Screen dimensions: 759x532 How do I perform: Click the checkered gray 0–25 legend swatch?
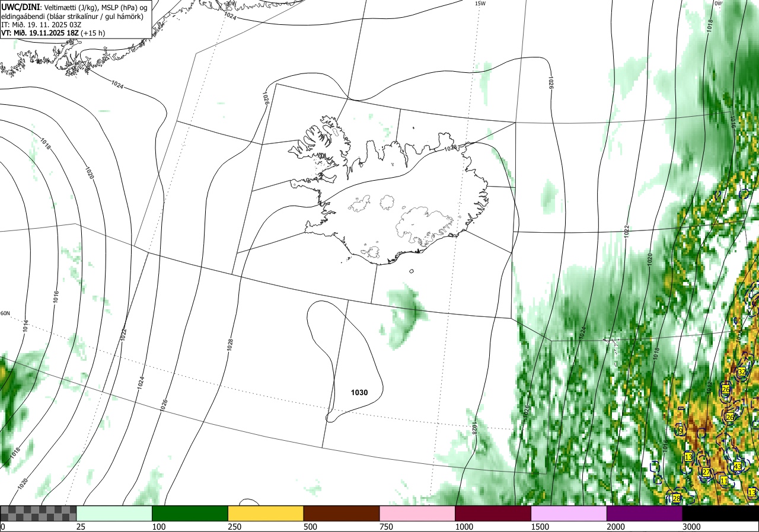pos(38,513)
